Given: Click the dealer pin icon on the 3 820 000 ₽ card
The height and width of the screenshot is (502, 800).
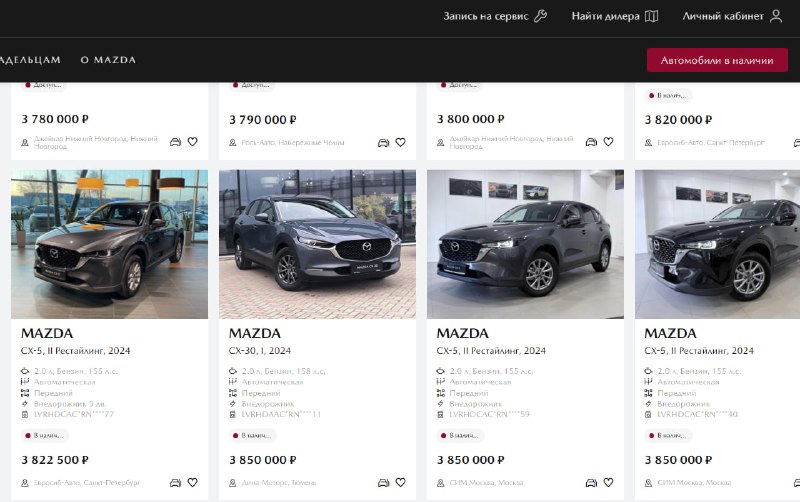Looking at the screenshot, I should click(648, 143).
